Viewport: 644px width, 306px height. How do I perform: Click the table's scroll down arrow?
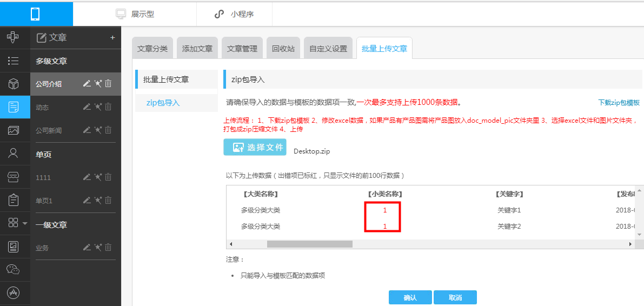[640, 235]
